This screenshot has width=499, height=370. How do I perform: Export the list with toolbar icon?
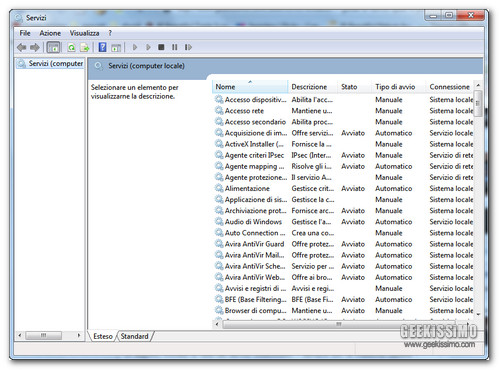click(x=84, y=48)
